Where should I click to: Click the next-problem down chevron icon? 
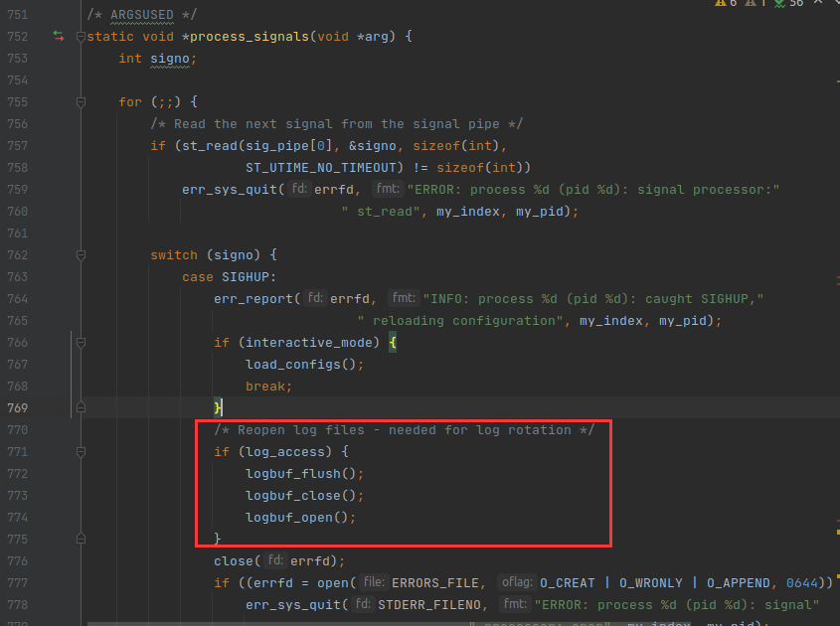[x=838, y=5]
